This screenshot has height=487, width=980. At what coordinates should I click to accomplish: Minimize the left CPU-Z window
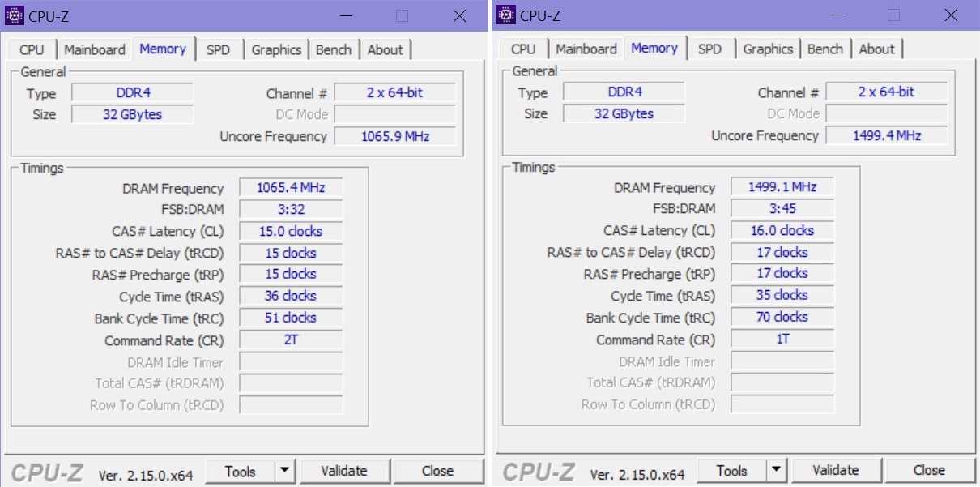point(347,15)
